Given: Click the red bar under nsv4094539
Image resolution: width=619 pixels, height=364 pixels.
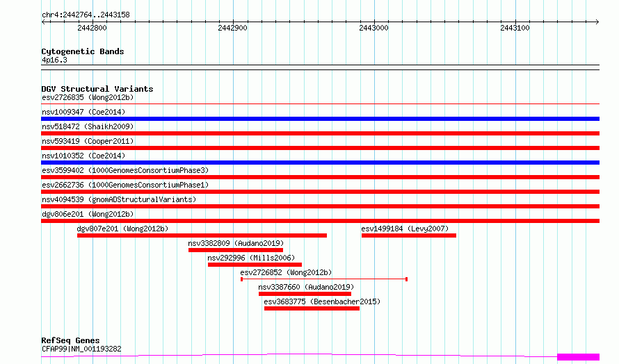Looking at the screenshot, I should point(320,206).
